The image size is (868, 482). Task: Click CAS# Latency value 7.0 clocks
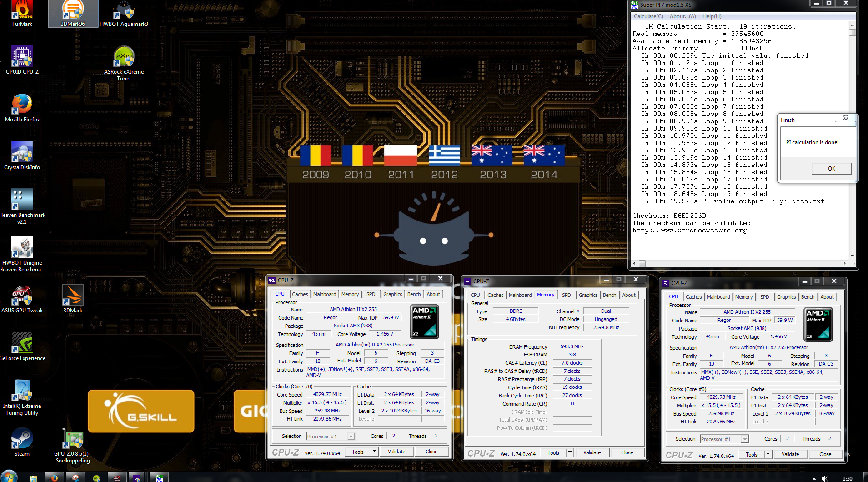(572, 363)
